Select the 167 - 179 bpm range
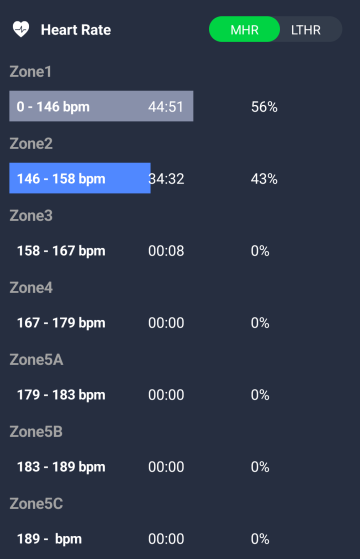Screen dimensions: 360x559 [61, 323]
